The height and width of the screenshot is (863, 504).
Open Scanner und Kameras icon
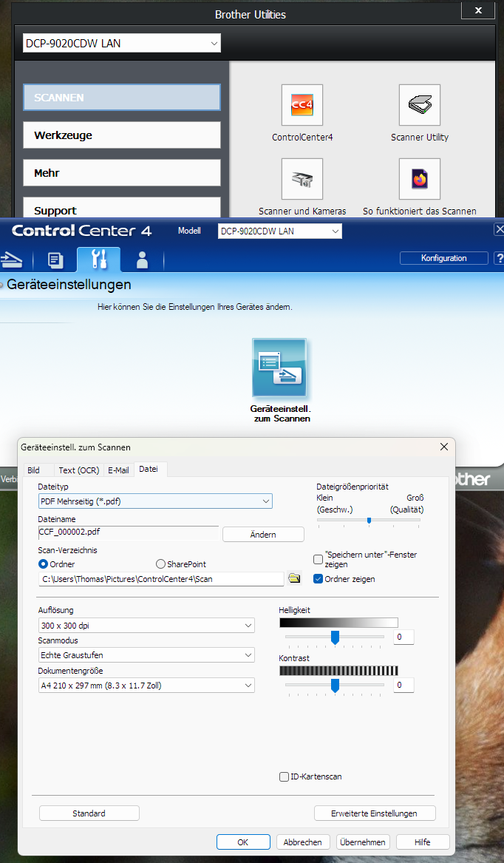pos(302,179)
